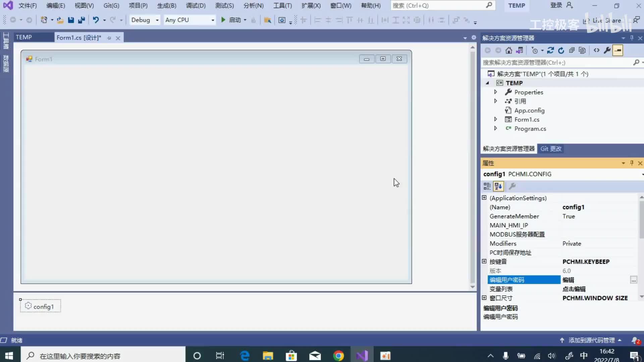The height and width of the screenshot is (362, 644).
Task: Click the Find in Files folder icon
Action: (267, 20)
